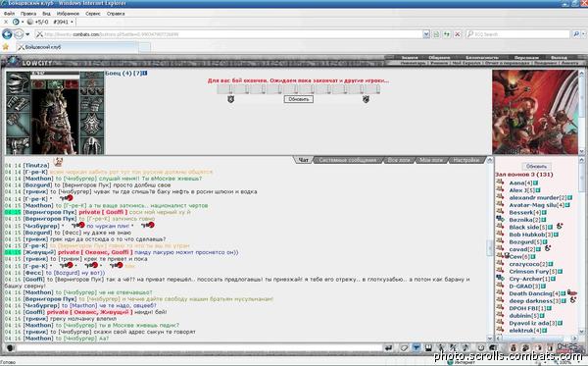The height and width of the screenshot is (366, 588).
Task: Go back with browser Back arrow
Action: (x=7, y=34)
